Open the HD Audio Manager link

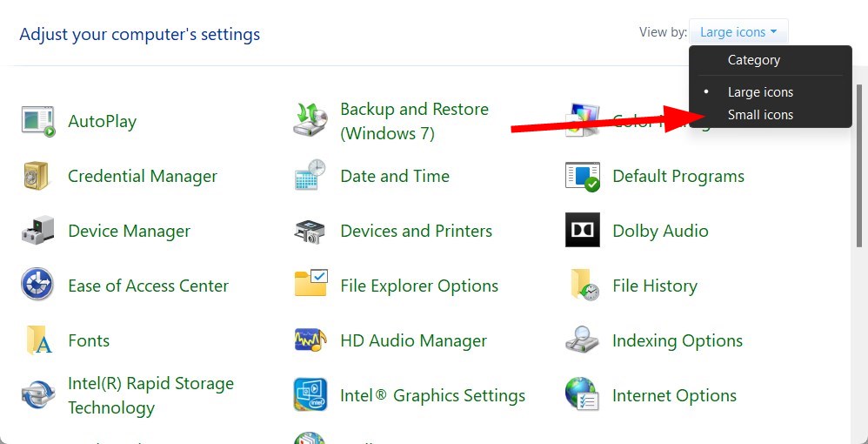(413, 340)
